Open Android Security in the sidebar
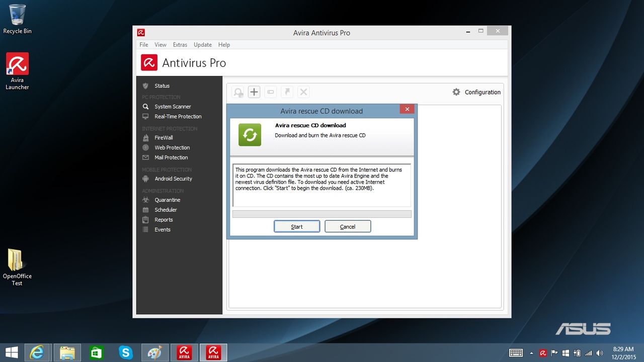The width and height of the screenshot is (644, 362). tap(173, 179)
